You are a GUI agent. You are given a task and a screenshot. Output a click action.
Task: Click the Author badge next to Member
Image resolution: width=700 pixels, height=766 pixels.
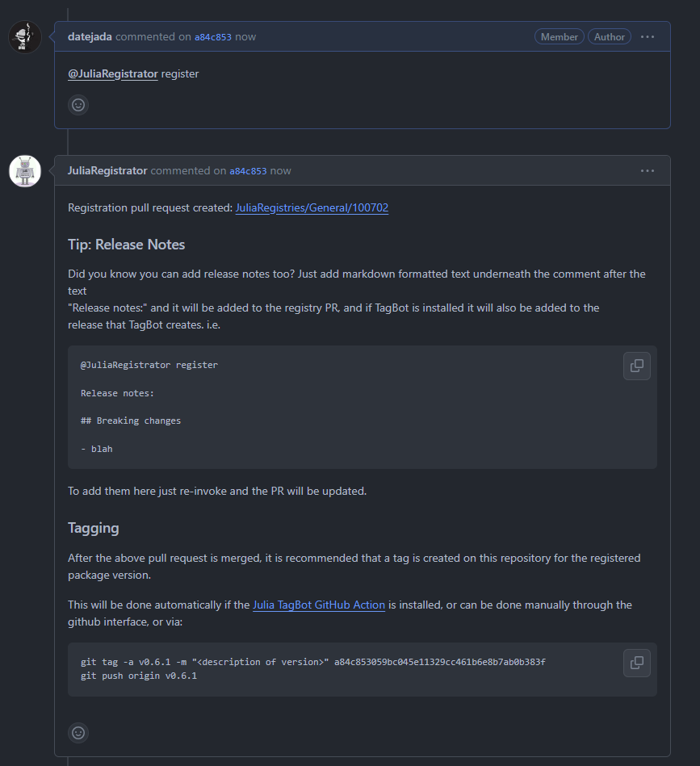(609, 36)
